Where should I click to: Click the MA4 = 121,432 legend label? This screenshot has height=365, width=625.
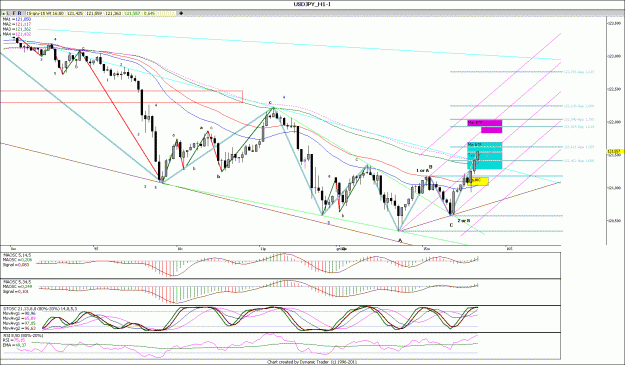(17, 34)
